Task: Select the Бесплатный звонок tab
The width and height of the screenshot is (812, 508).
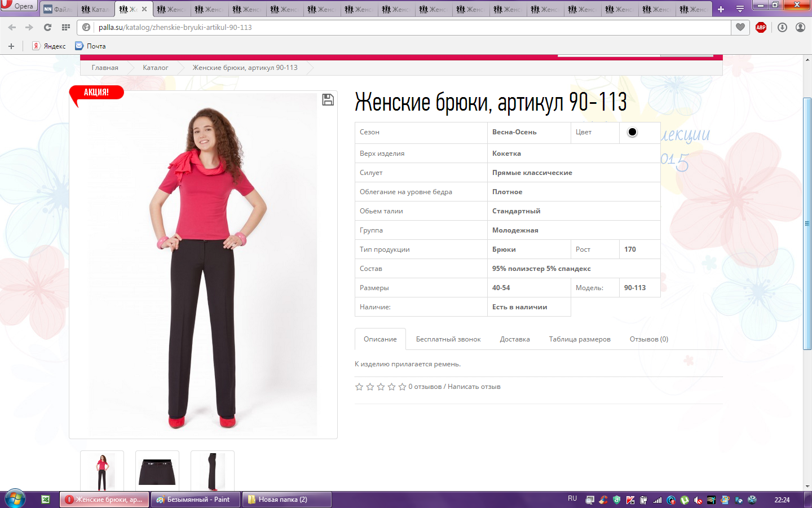Action: click(x=448, y=339)
